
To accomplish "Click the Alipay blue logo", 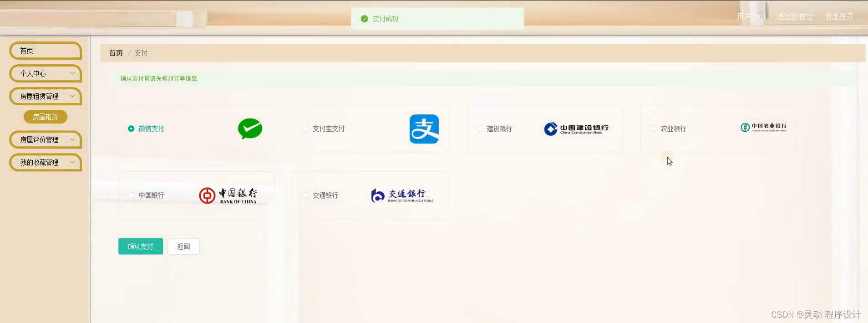I will 424,129.
